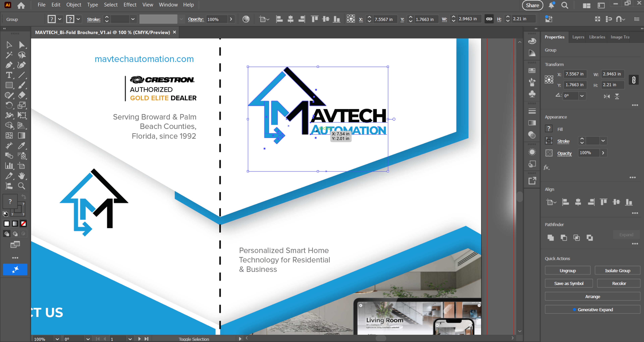Open the artboard number dropdown

coord(130,339)
